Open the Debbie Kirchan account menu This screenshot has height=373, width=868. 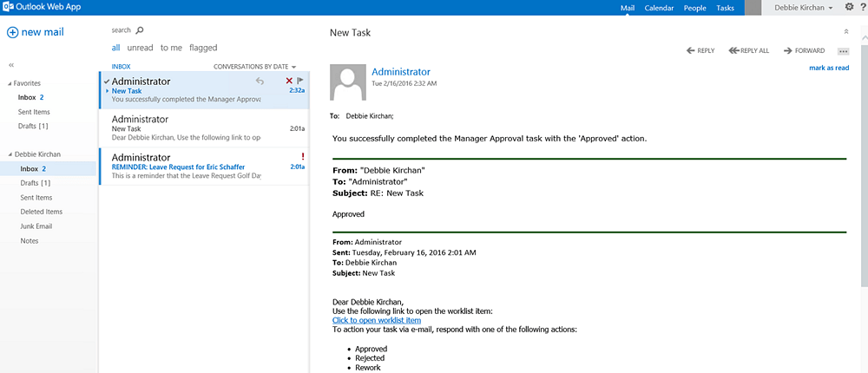coord(803,8)
